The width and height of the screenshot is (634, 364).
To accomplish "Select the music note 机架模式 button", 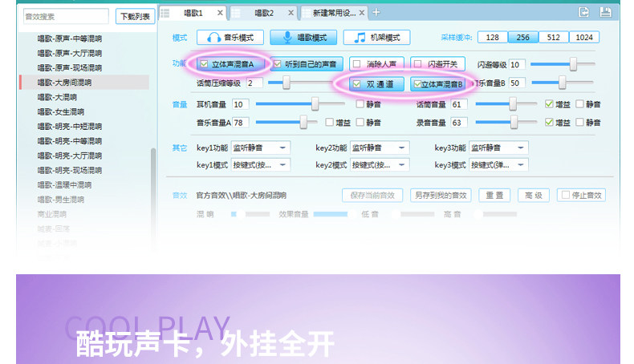I will (x=376, y=38).
